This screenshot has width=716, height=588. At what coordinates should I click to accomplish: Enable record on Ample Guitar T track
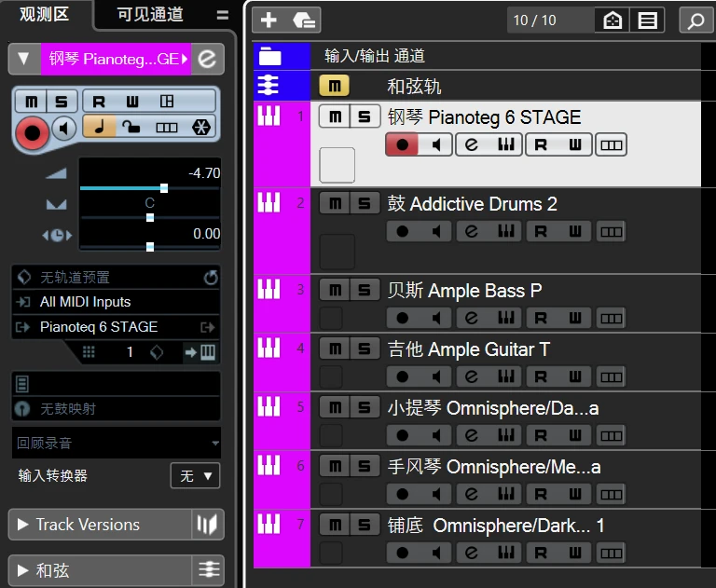(x=403, y=376)
